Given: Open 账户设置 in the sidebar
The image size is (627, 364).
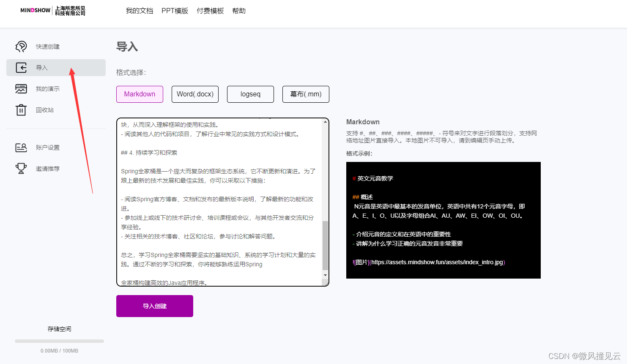Looking at the screenshot, I should click(x=48, y=148).
